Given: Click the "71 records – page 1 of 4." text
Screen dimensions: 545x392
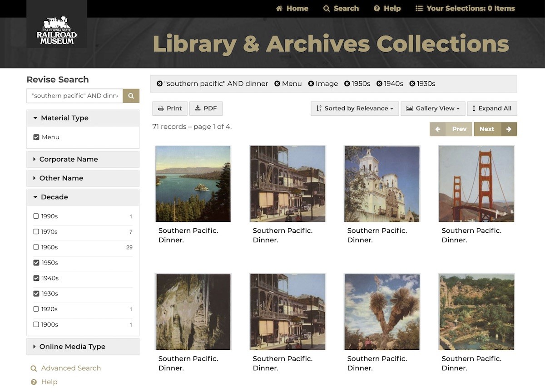Looking at the screenshot, I should tap(192, 127).
